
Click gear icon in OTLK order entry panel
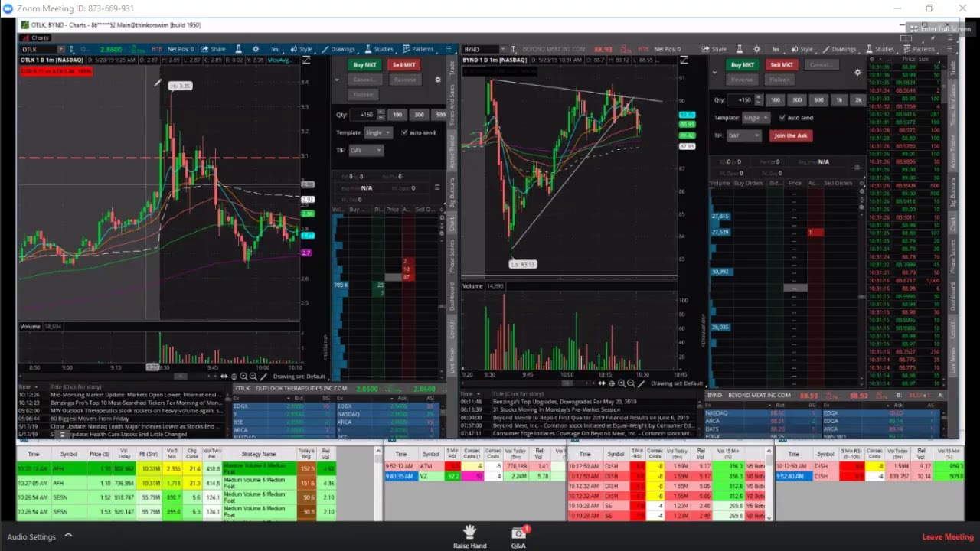[438, 80]
